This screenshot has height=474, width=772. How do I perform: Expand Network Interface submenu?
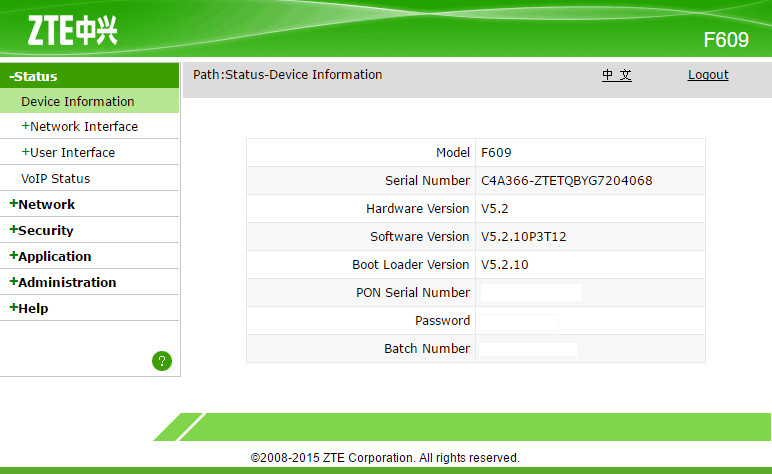[79, 126]
